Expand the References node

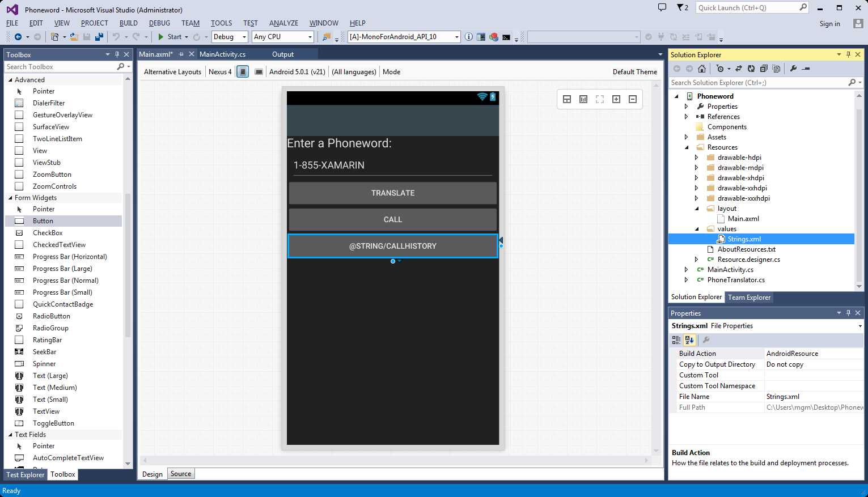pyautogui.click(x=687, y=117)
